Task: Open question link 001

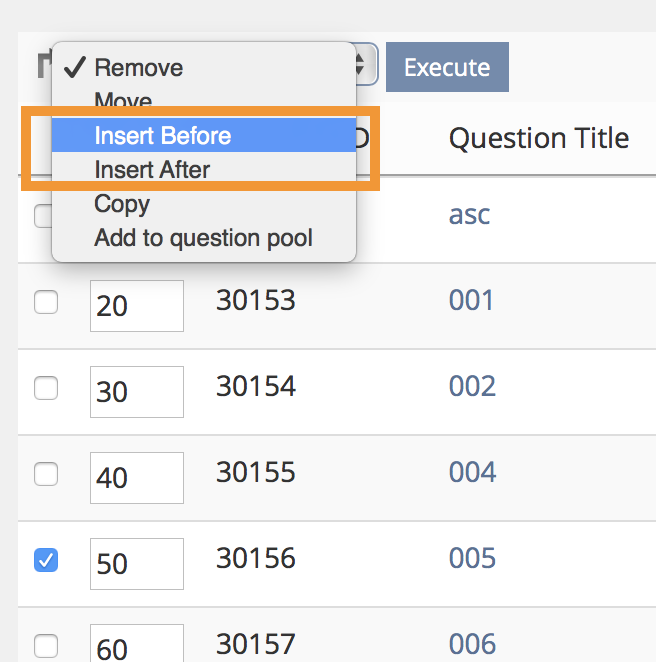Action: pyautogui.click(x=472, y=300)
